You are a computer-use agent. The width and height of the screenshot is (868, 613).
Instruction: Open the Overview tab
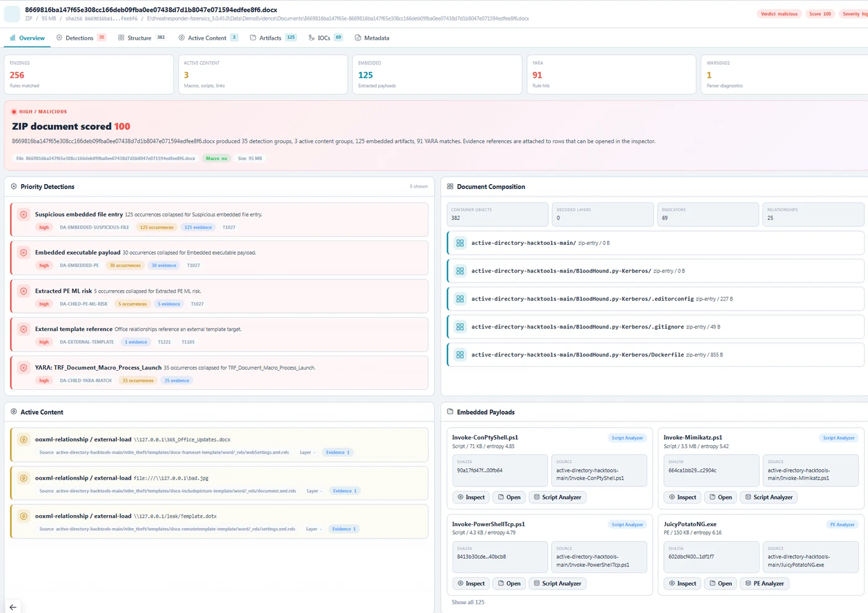pyautogui.click(x=27, y=38)
